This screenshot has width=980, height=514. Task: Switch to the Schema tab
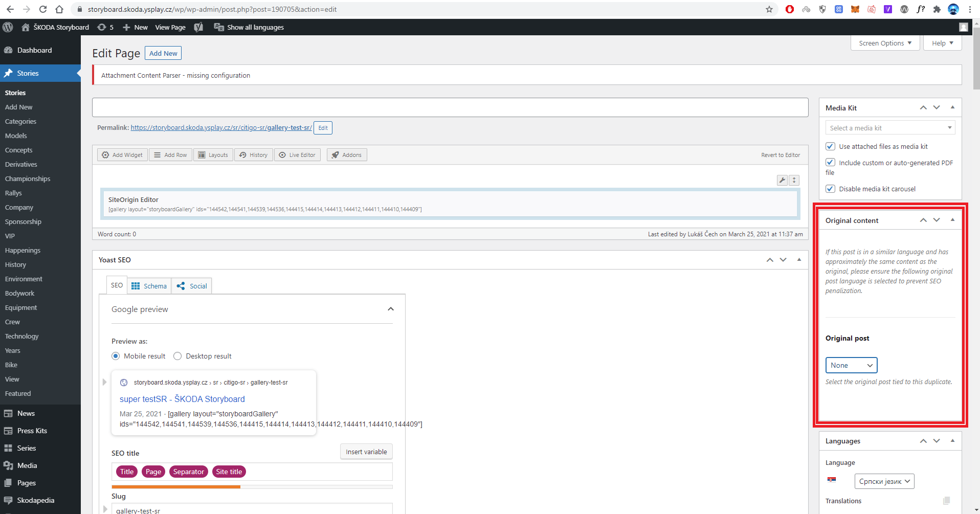pos(149,286)
